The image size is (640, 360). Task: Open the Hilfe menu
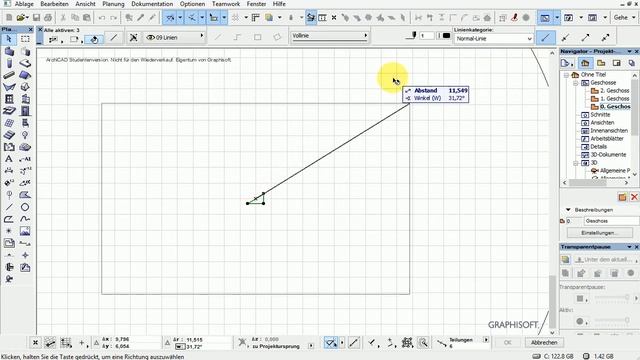[x=279, y=4]
